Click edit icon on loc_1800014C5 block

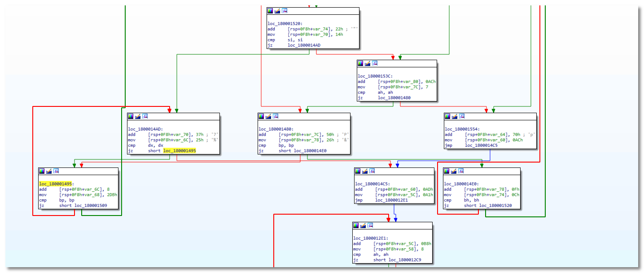coord(365,171)
